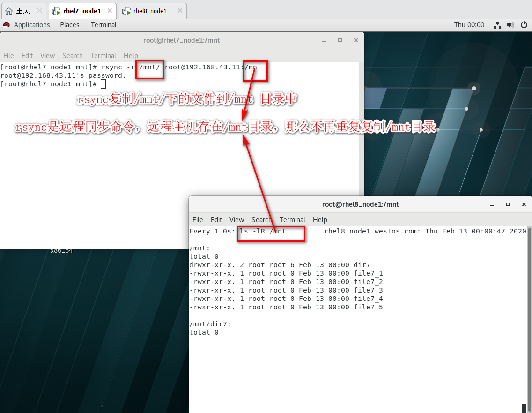Click the network connection status icon
This screenshot has width=532, height=413.
pyautogui.click(x=497, y=25)
